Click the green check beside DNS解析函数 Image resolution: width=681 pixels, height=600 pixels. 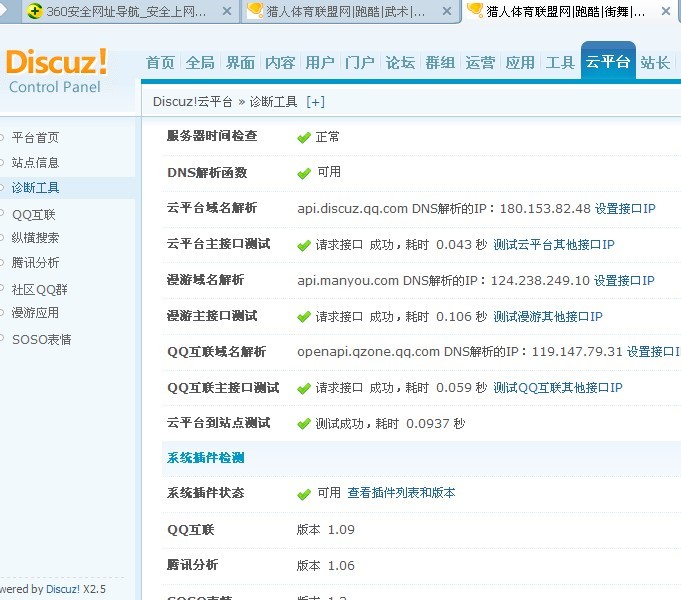[x=304, y=173]
